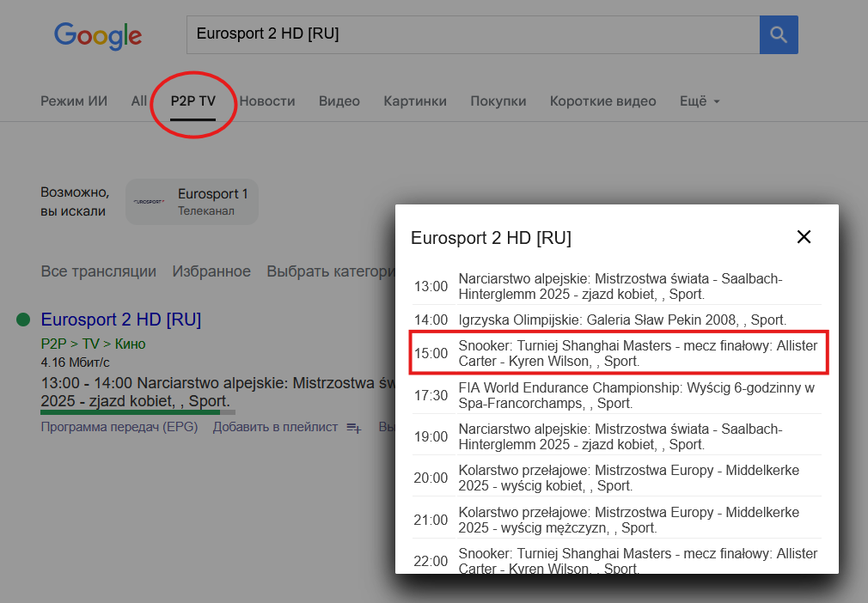
Task: Click the playlist add icon
Action: (354, 428)
